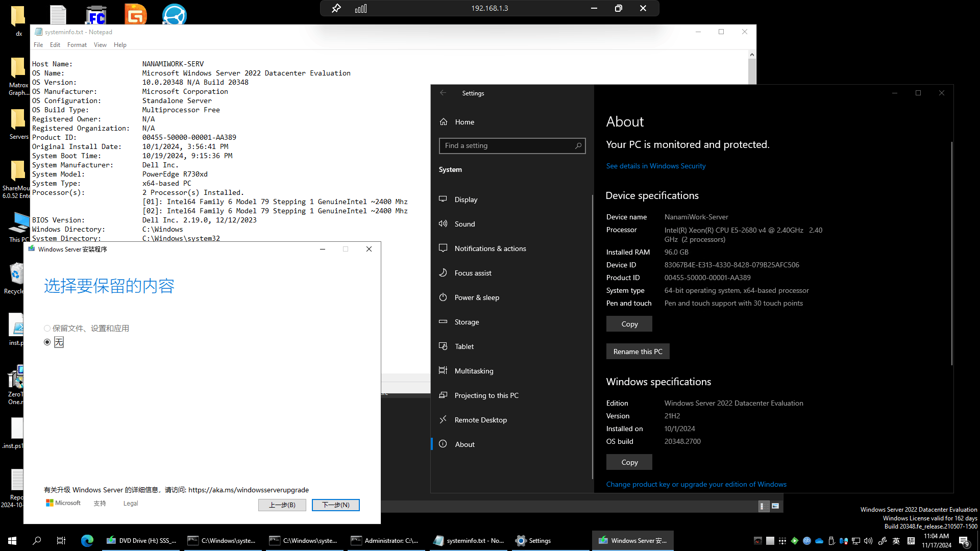Select the 无 (nothing) radio option
The height and width of the screenshot is (551, 980).
(47, 342)
